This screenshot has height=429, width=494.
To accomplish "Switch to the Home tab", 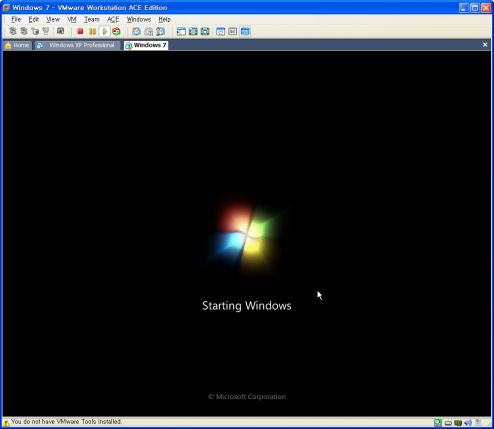I will [x=17, y=45].
